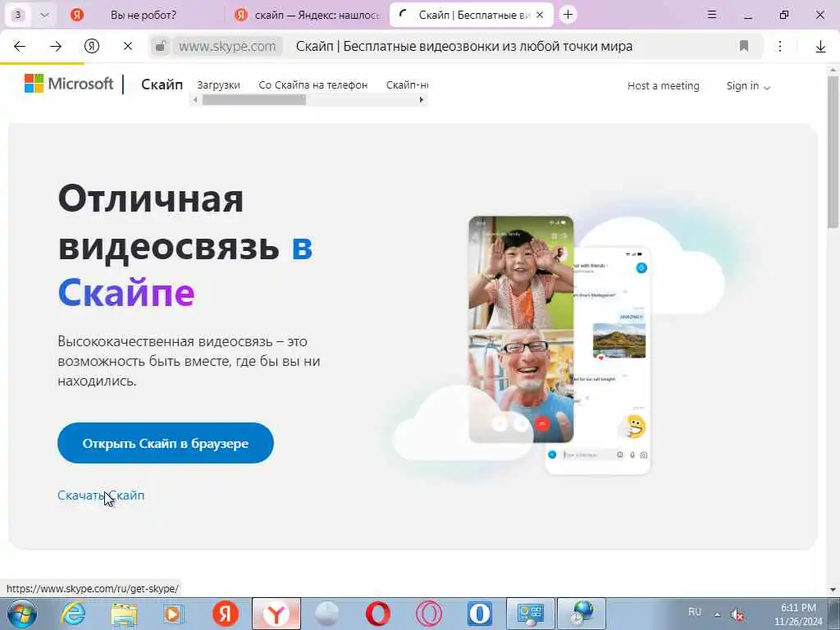Open the page options three-dot menu
Viewport: 840px width, 630px height.
point(780,47)
